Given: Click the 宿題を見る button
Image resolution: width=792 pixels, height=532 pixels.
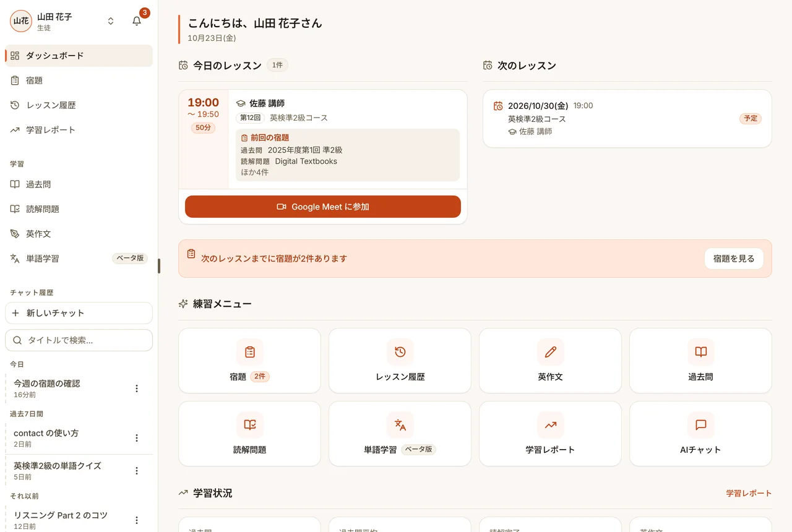Looking at the screenshot, I should 734,259.
